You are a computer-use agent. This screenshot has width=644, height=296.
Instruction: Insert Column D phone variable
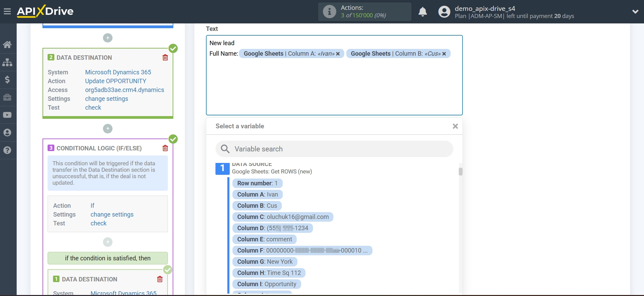click(273, 228)
